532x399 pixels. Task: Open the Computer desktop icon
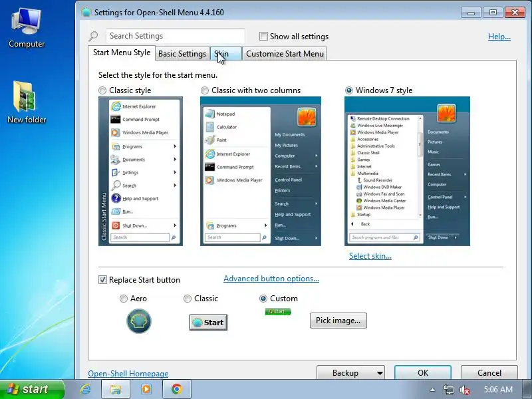click(27, 29)
